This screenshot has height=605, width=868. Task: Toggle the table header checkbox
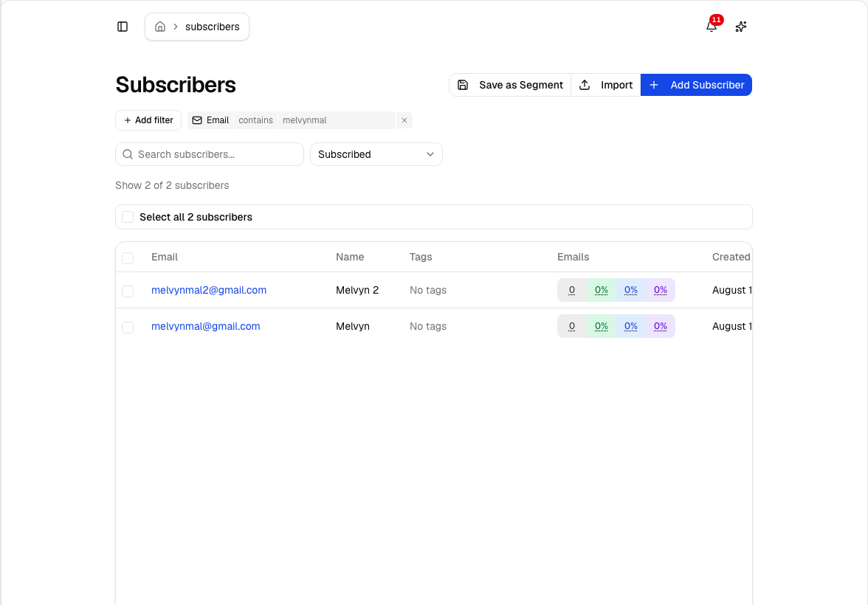pos(128,258)
